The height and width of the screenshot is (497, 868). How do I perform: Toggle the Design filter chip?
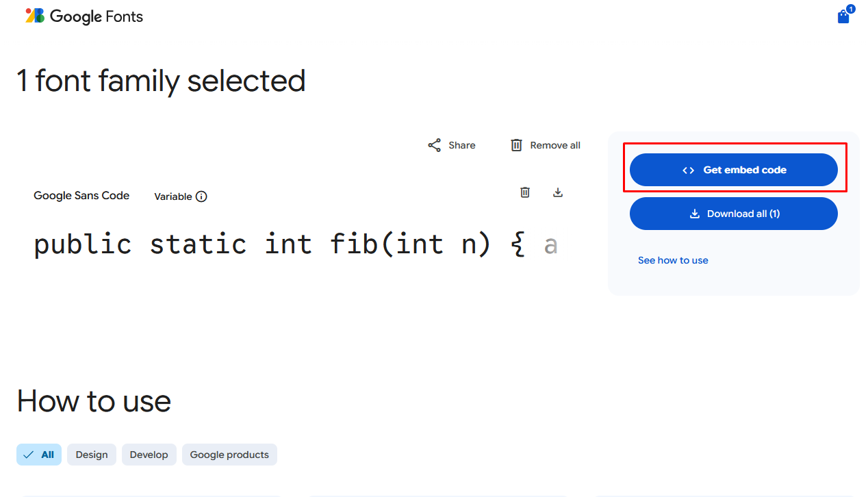click(x=91, y=455)
